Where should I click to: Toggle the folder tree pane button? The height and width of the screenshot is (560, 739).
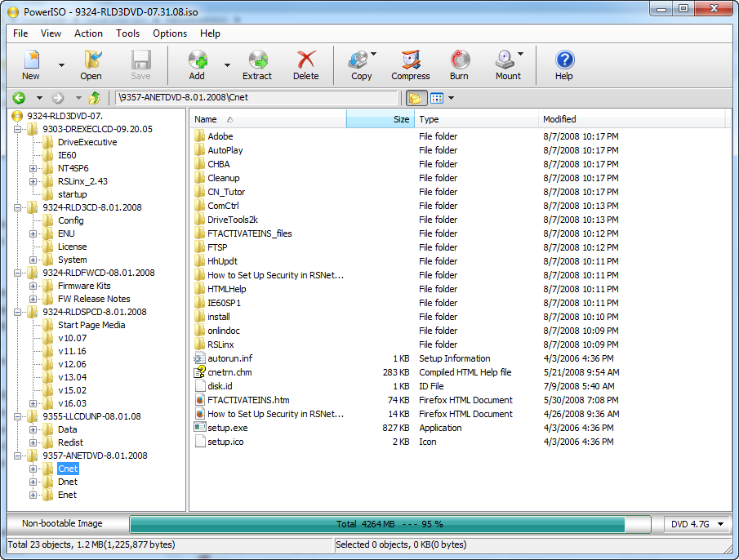coord(416,98)
